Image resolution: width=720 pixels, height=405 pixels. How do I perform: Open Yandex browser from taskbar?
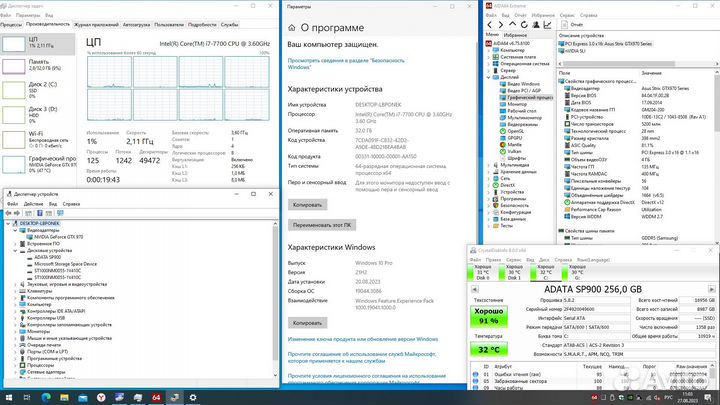pyautogui.click(x=101, y=397)
